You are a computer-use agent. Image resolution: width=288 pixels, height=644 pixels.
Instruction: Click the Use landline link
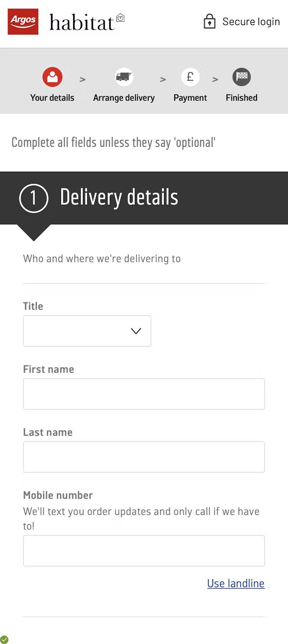(x=236, y=583)
